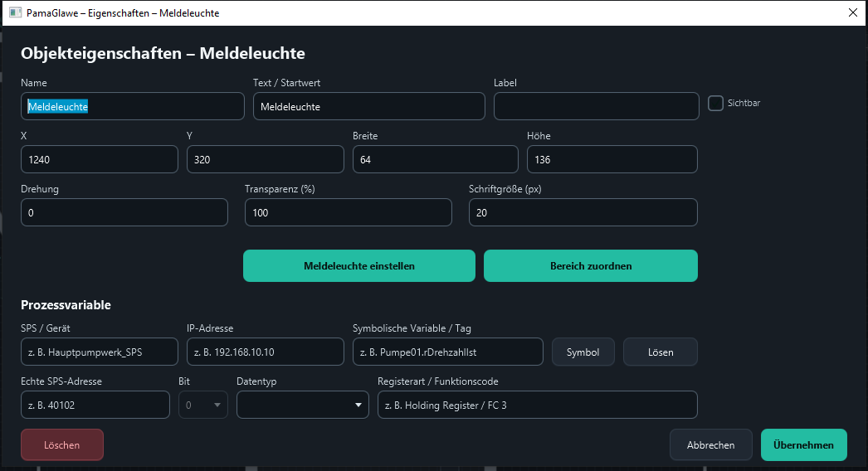This screenshot has width=868, height=471.
Task: Click the Höhe field showing 136
Action: tap(612, 159)
